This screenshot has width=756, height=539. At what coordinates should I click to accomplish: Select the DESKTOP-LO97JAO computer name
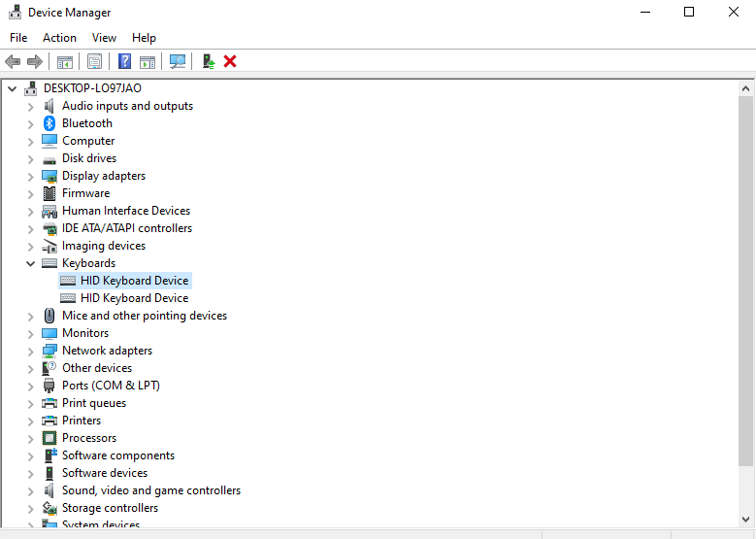[x=92, y=88]
